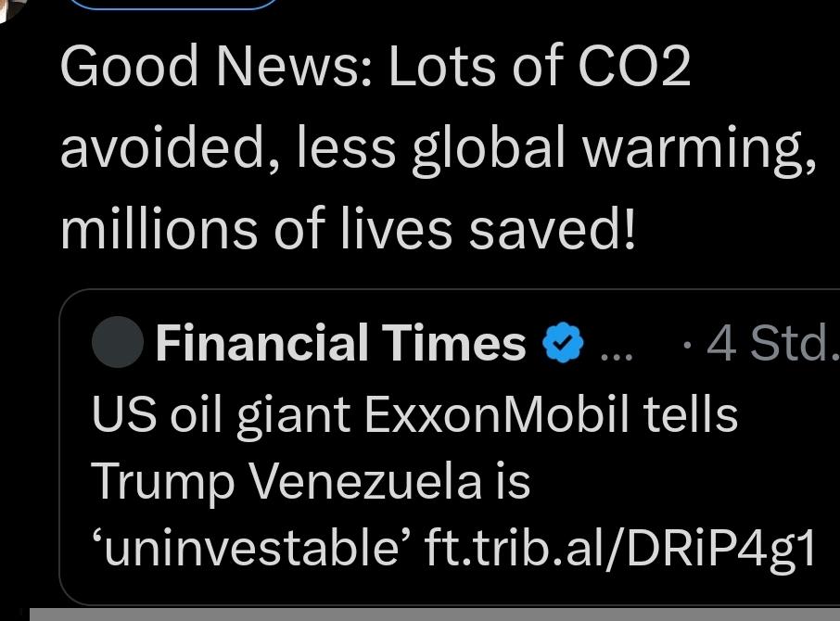Open the ft.trib.al/DRiP4g1 link
840x621 pixels.
click(620, 549)
